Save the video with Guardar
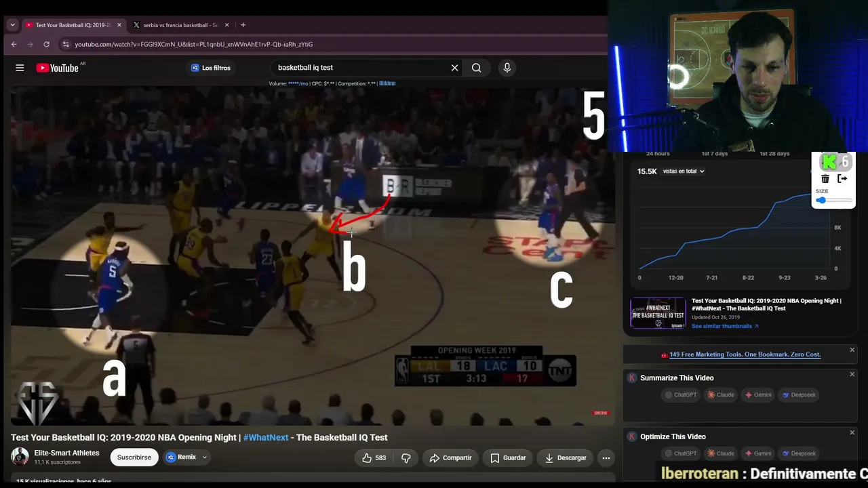This screenshot has height=488, width=868. click(508, 457)
